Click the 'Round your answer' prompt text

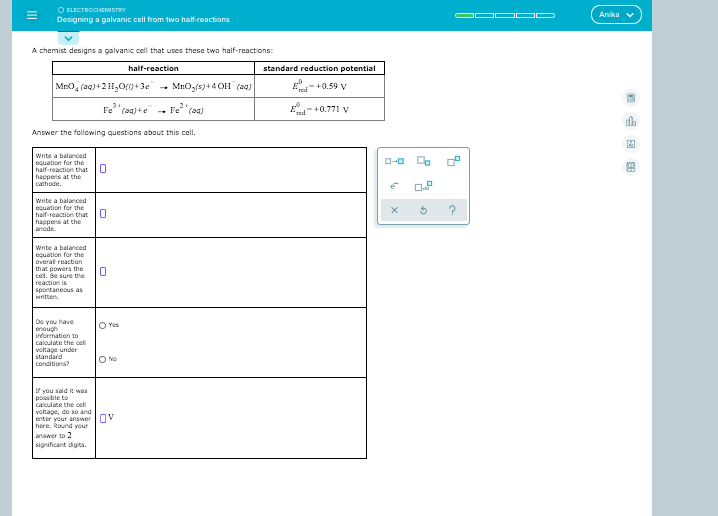click(63, 418)
